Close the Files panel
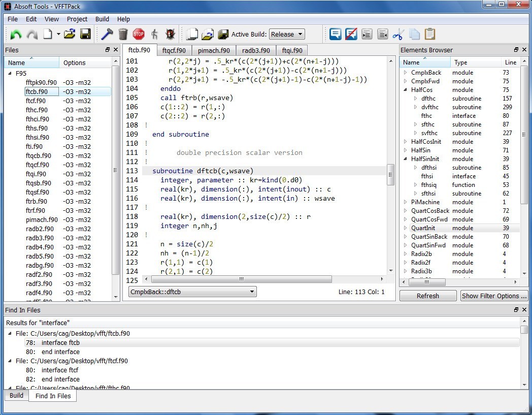 point(116,50)
